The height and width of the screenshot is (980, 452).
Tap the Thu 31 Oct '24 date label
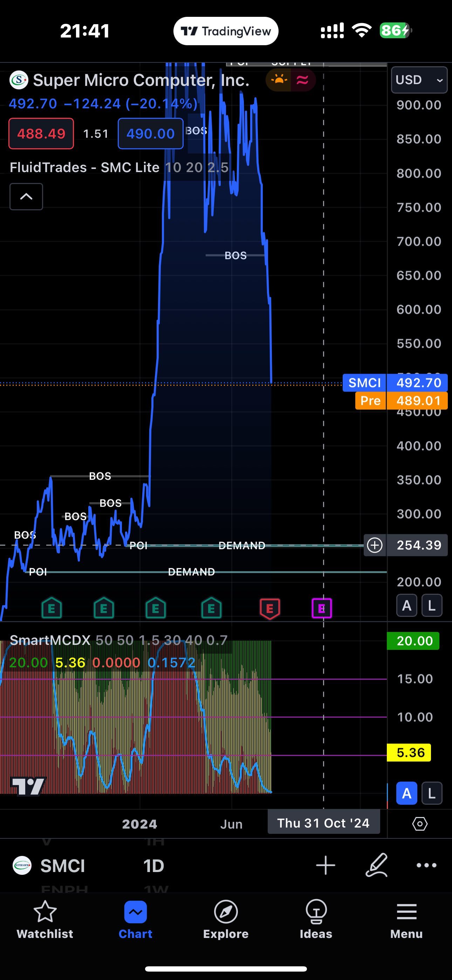click(x=324, y=823)
